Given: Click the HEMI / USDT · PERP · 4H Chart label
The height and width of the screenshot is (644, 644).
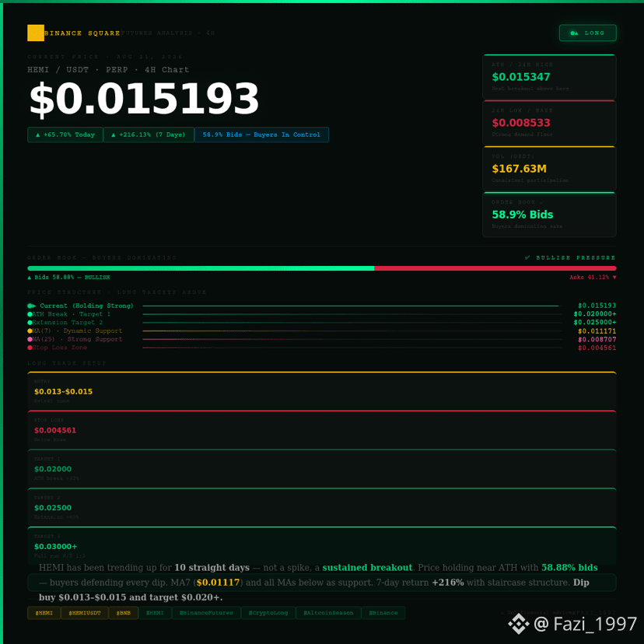Looking at the screenshot, I should click(x=108, y=70).
